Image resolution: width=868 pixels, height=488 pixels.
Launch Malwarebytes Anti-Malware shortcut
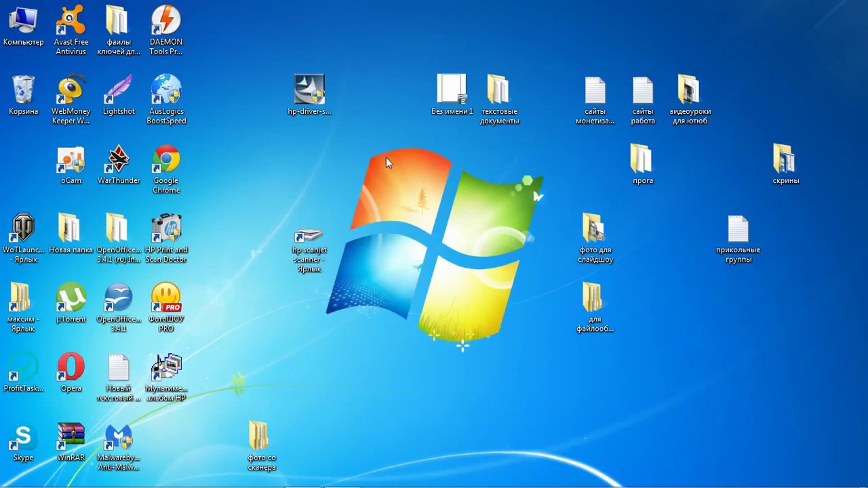click(x=119, y=447)
